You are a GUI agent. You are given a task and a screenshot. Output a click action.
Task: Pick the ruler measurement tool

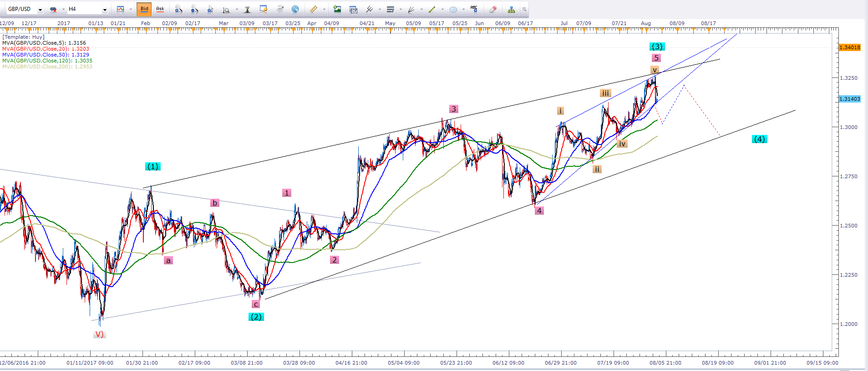[313, 9]
